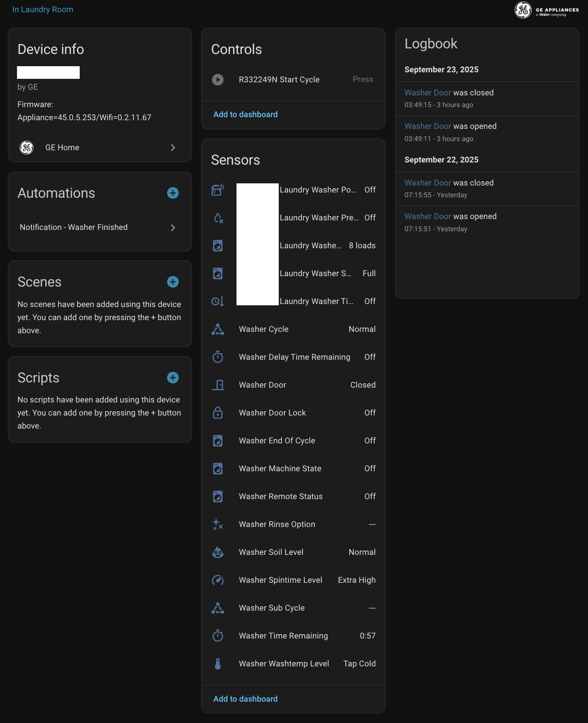
Task: Open the In Laundry Room area link
Action: coord(43,10)
